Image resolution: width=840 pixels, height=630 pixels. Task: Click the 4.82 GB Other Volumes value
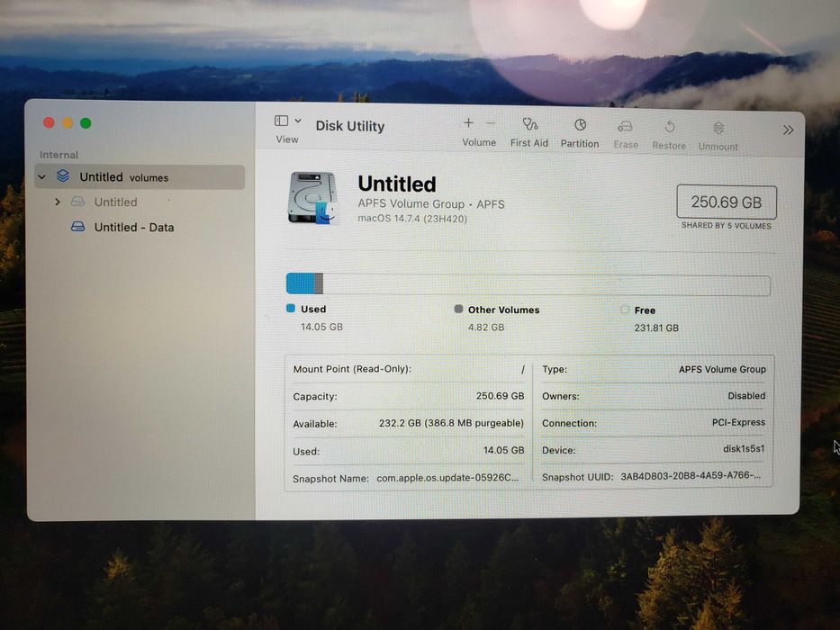coord(486,327)
